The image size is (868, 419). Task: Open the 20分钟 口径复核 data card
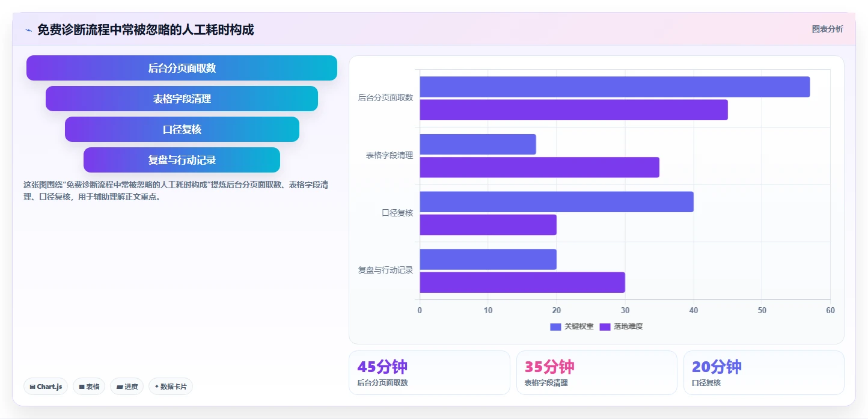coord(764,373)
